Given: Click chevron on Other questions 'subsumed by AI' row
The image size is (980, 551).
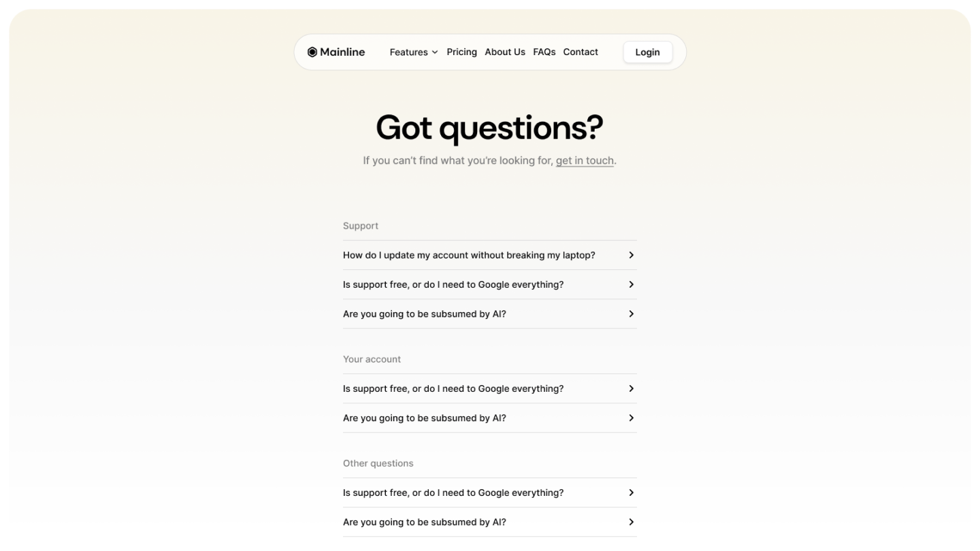Looking at the screenshot, I should point(632,522).
